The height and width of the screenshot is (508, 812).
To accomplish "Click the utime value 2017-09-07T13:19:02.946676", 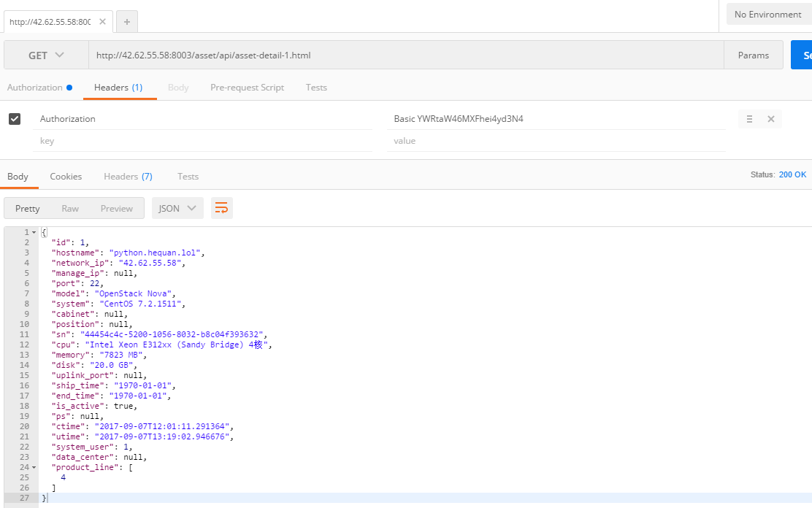I will (x=161, y=437).
